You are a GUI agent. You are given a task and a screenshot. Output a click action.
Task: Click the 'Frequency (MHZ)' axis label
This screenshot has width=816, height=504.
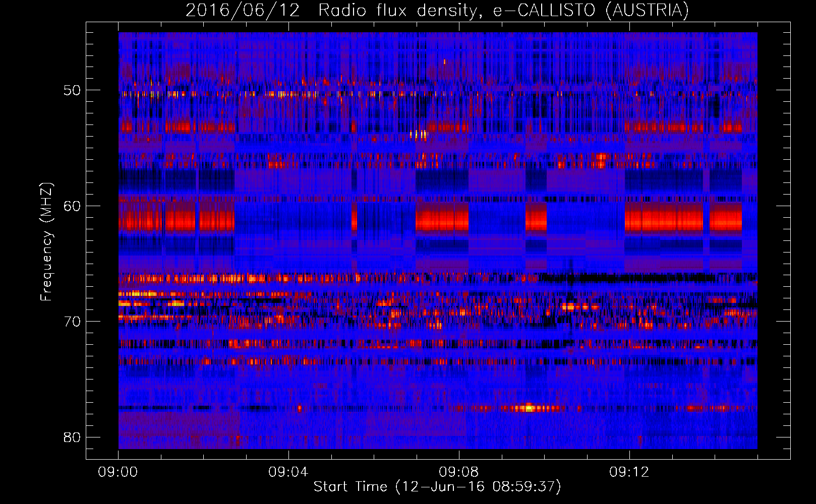[46, 242]
